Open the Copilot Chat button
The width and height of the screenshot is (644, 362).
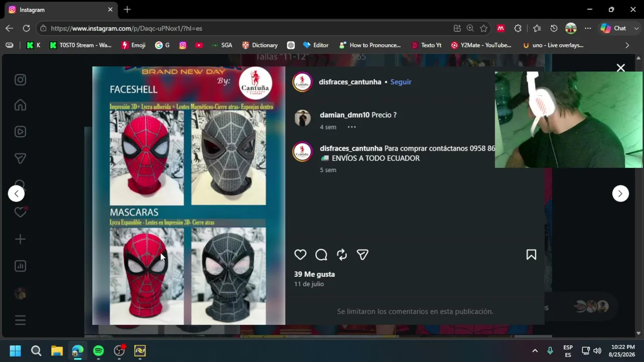[613, 28]
